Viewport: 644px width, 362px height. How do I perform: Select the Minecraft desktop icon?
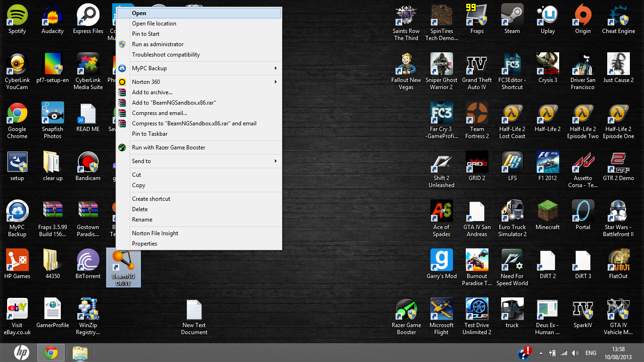click(547, 215)
